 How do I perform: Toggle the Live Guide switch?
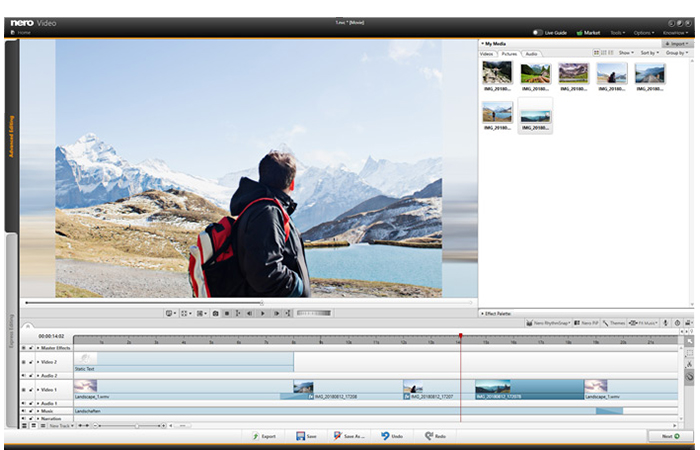[539, 32]
